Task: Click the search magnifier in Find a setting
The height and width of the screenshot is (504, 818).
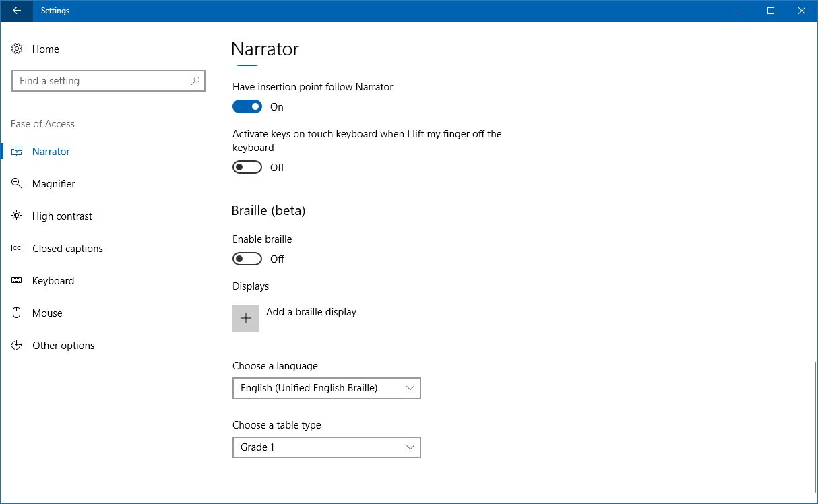Action: pyautogui.click(x=195, y=81)
